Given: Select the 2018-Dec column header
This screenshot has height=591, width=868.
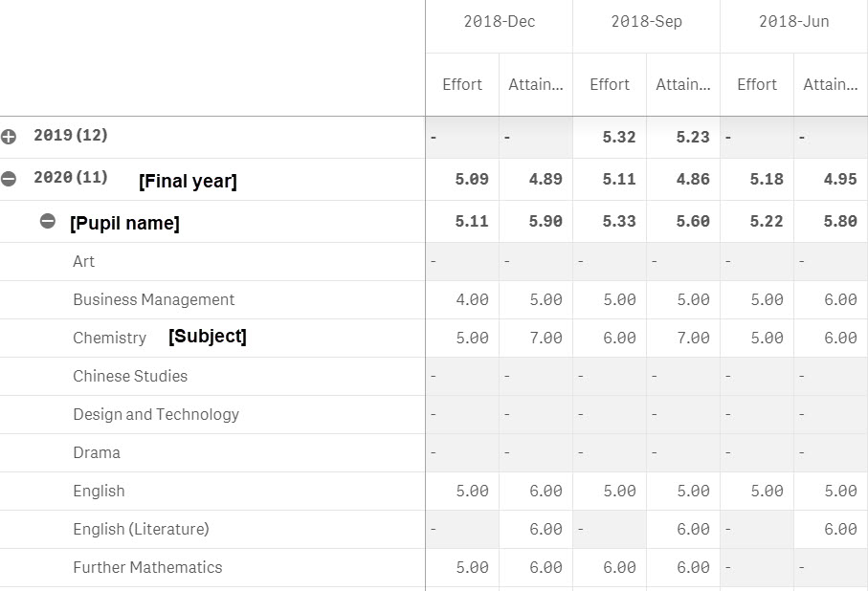Looking at the screenshot, I should click(x=499, y=21).
